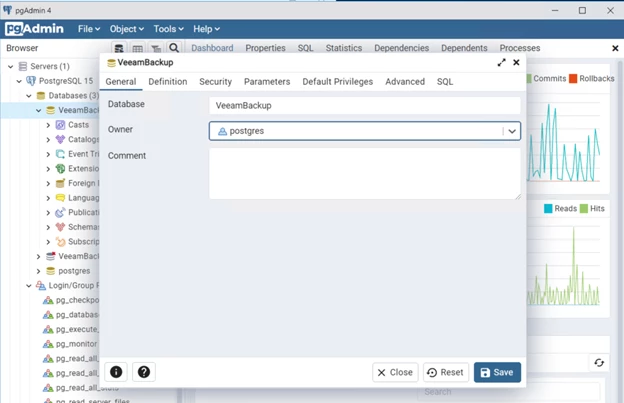This screenshot has height=403, width=624.
Task: Close the dashboard panel with X icon
Action: (615, 48)
